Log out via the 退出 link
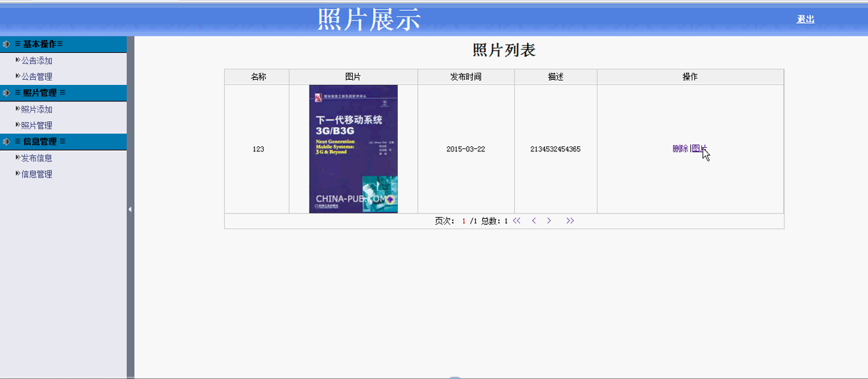This screenshot has height=379, width=868. tap(805, 19)
